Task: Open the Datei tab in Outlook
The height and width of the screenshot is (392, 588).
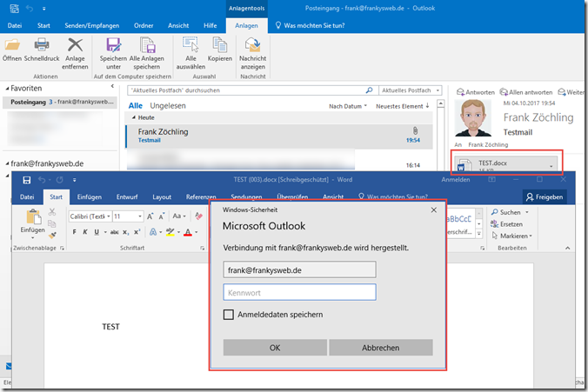Action: tap(15, 25)
